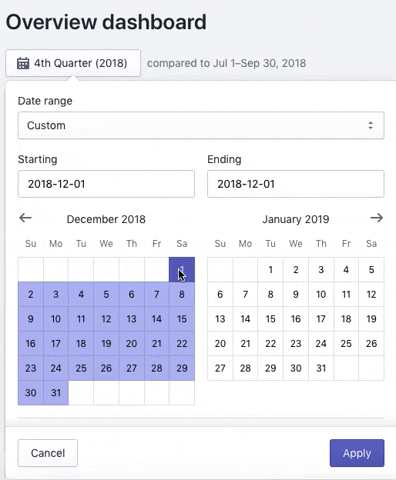Select December 15 in the calendar
Screen dimensions: 396x480
tap(182, 319)
